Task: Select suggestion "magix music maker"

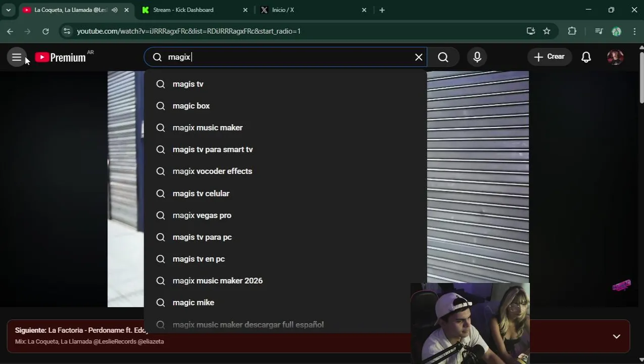Action: coord(285,127)
